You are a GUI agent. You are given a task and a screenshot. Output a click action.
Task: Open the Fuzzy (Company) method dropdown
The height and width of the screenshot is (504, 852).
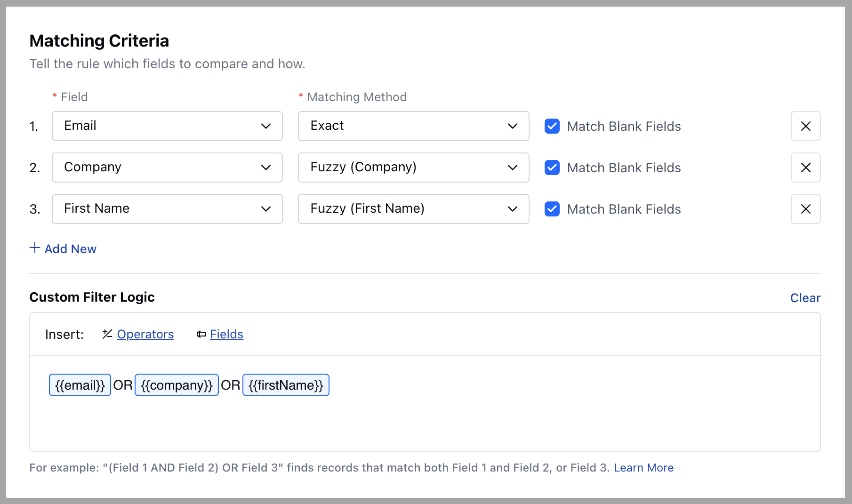click(x=413, y=168)
